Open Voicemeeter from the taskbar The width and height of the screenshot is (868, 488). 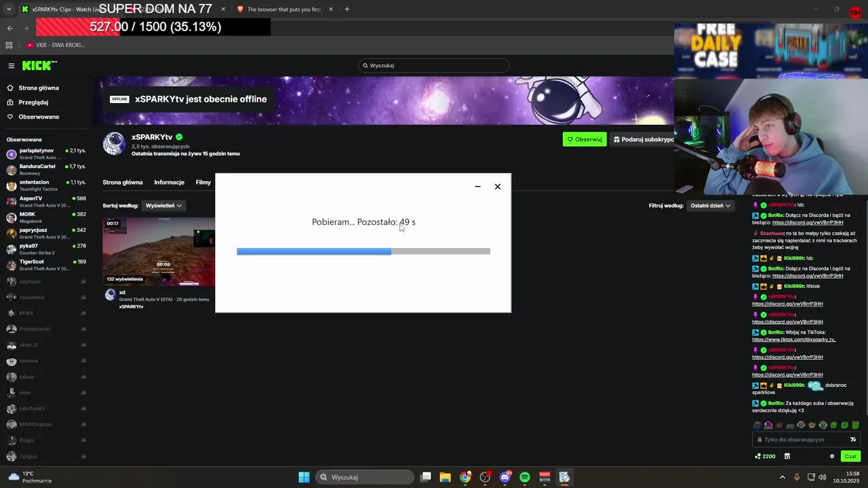pyautogui.click(x=545, y=477)
